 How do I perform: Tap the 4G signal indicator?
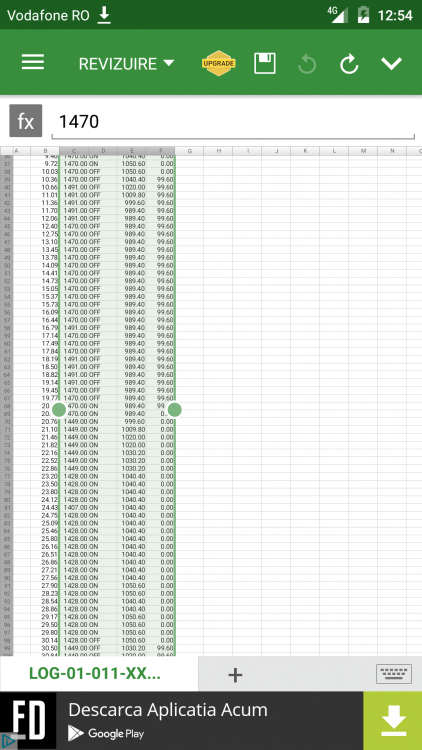point(338,15)
